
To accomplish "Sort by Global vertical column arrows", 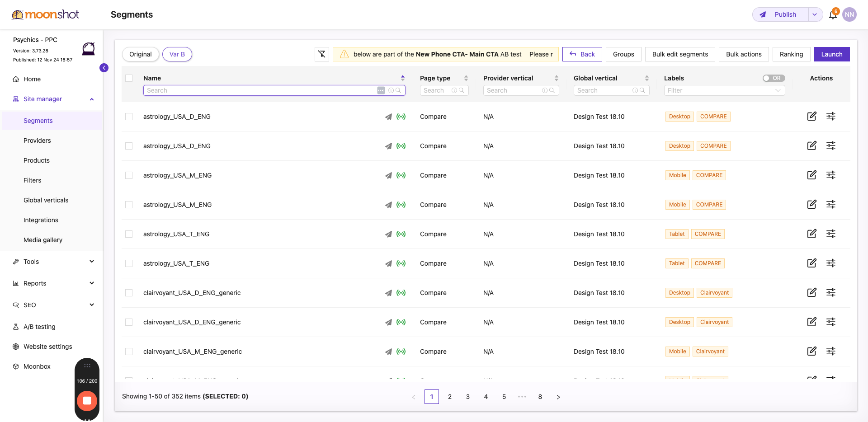I will coord(647,78).
